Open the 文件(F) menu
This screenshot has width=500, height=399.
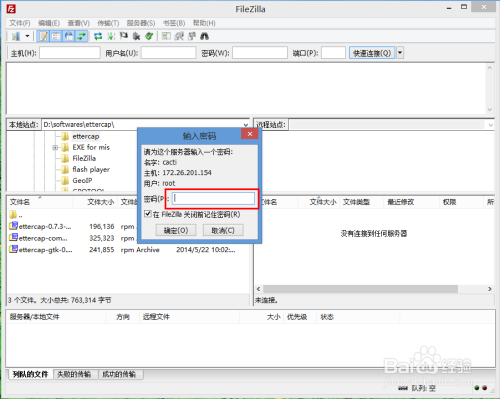pos(20,23)
